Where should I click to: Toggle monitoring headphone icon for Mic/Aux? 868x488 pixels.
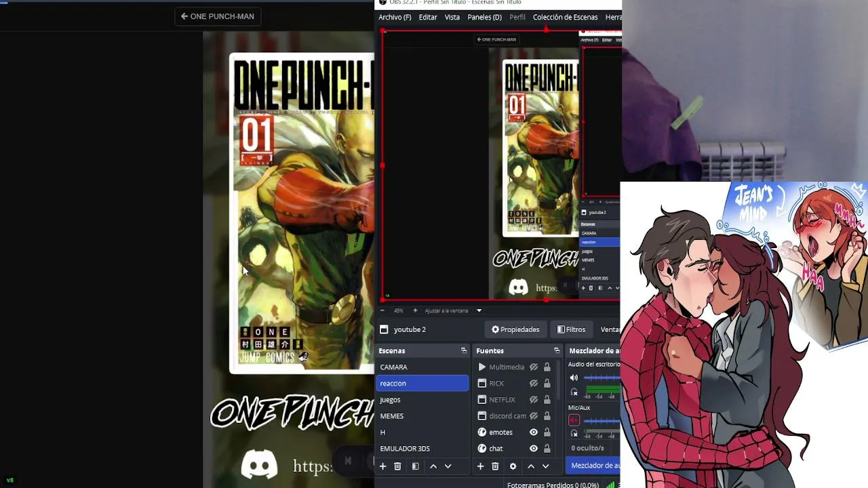coord(574,433)
